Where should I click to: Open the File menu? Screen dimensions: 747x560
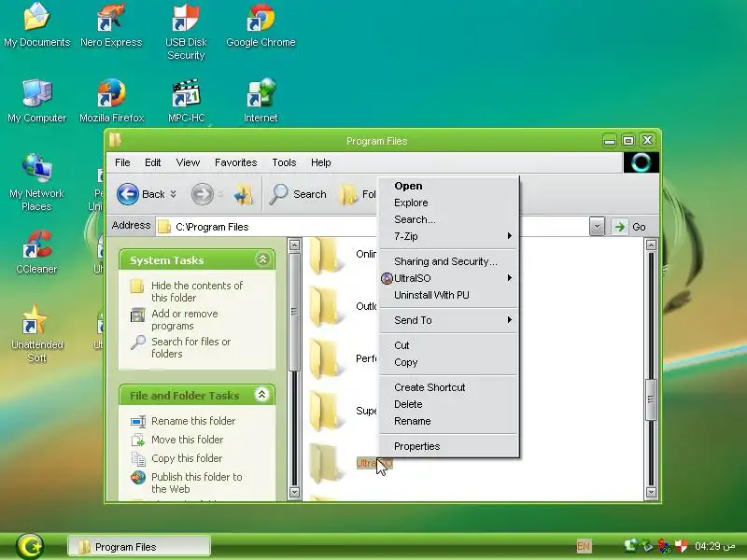click(122, 162)
